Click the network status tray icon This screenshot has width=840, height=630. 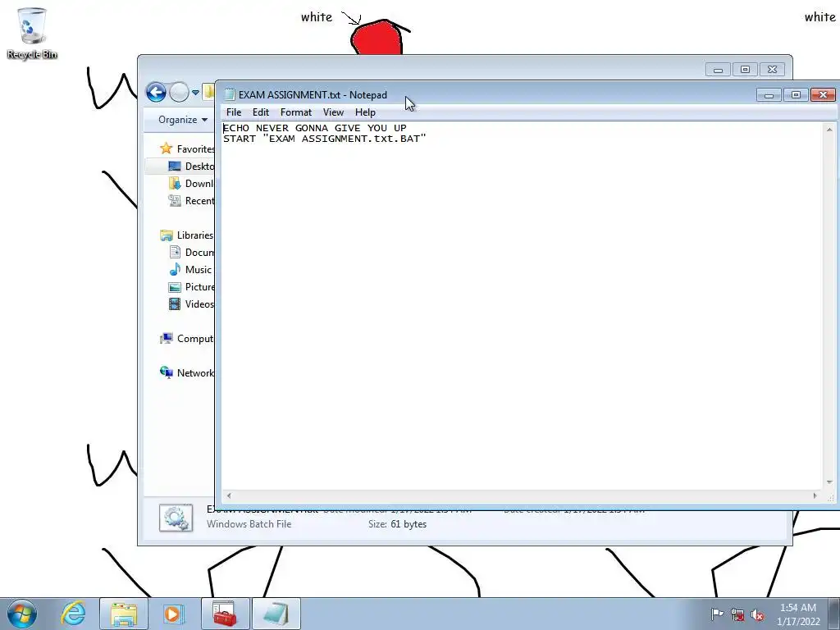(x=737, y=615)
